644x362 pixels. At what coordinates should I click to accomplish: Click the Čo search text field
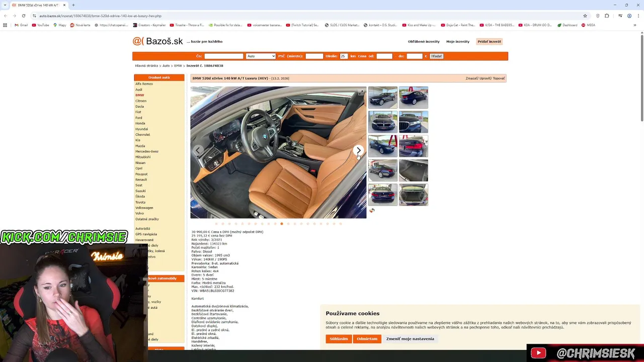pos(223,56)
